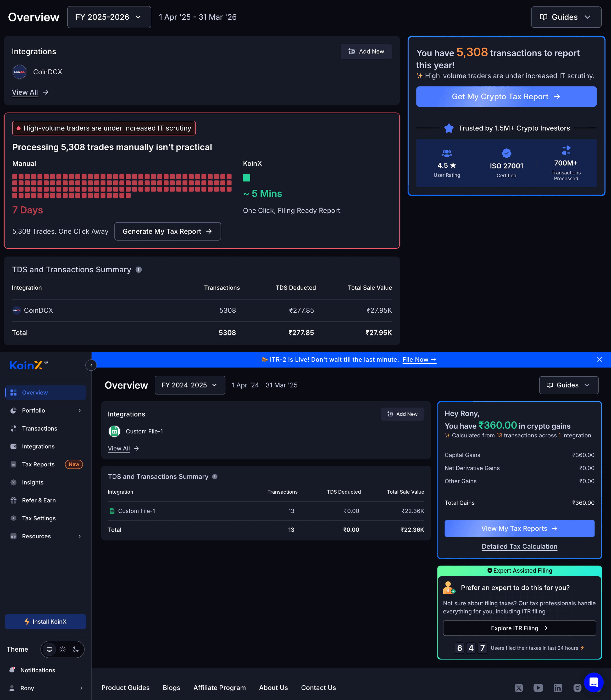
Task: Click Add New in the Custom File-1 Integrations card
Action: pyautogui.click(x=402, y=414)
